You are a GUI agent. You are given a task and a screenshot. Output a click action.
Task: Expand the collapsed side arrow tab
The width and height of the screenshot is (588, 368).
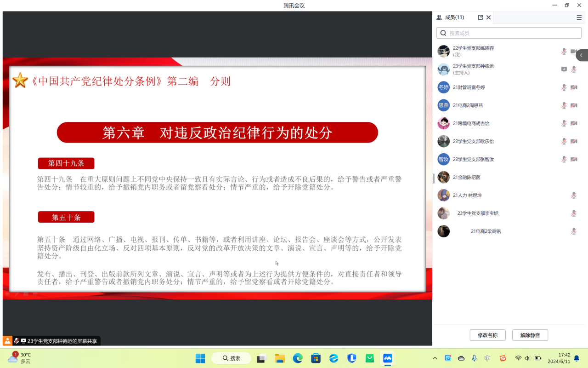point(582,55)
